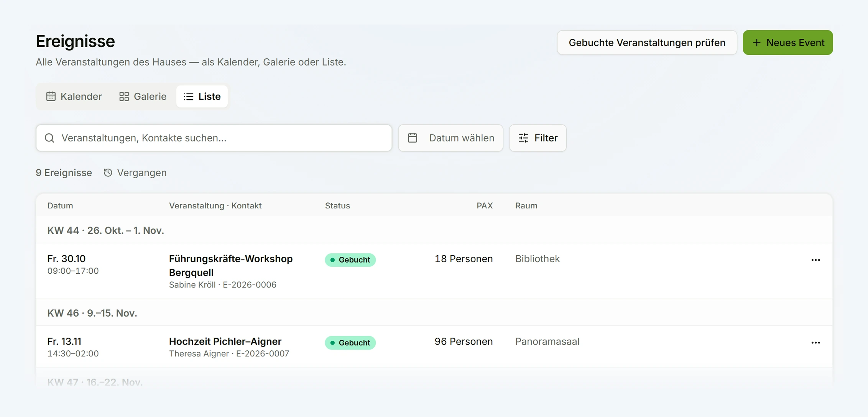Click Gebucht status badge of Hochzeit Pichler–Aigner
Viewport: 868px width, 417px height.
coord(350,343)
